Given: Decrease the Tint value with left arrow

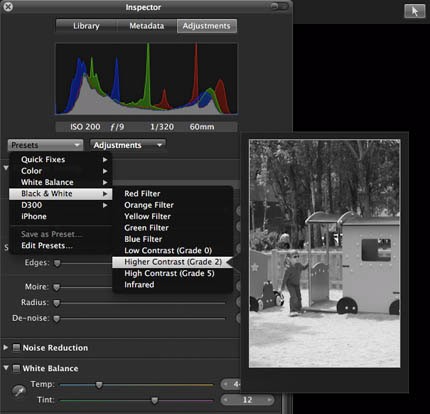Looking at the screenshot, I should pos(226,400).
